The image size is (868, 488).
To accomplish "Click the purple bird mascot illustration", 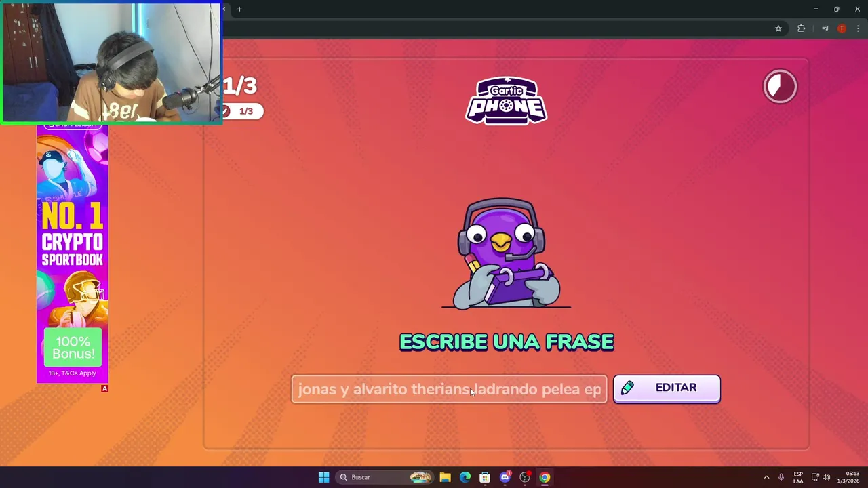I will point(506,253).
